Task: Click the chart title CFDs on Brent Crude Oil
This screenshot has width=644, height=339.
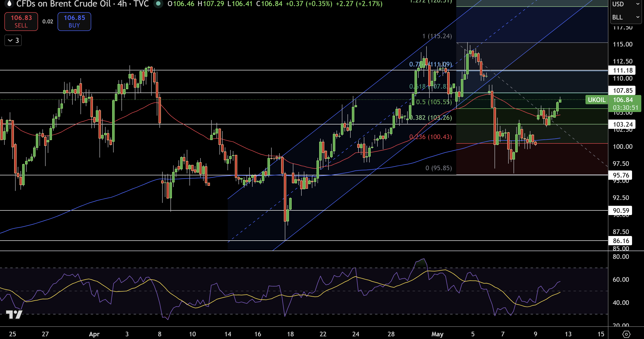Action: pos(63,4)
